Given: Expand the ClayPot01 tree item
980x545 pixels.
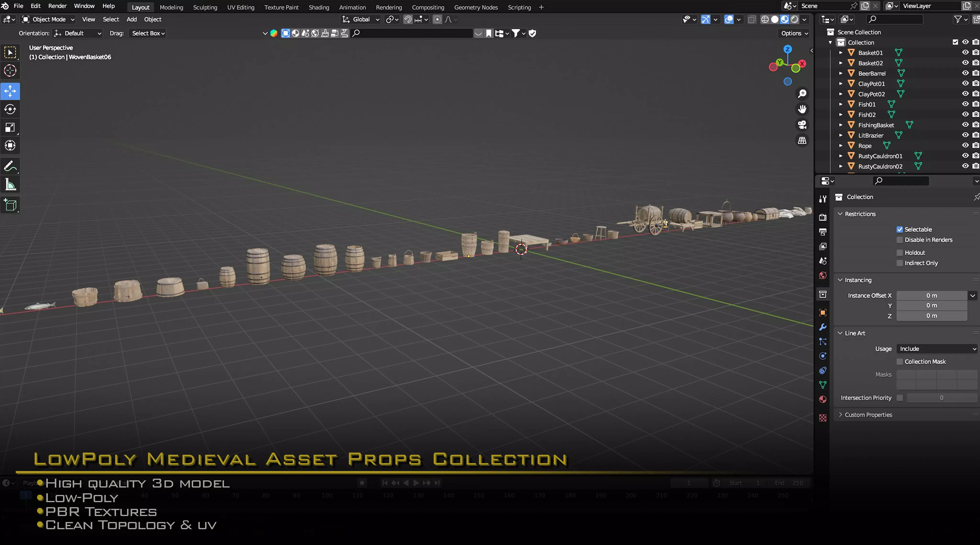Looking at the screenshot, I should [840, 84].
